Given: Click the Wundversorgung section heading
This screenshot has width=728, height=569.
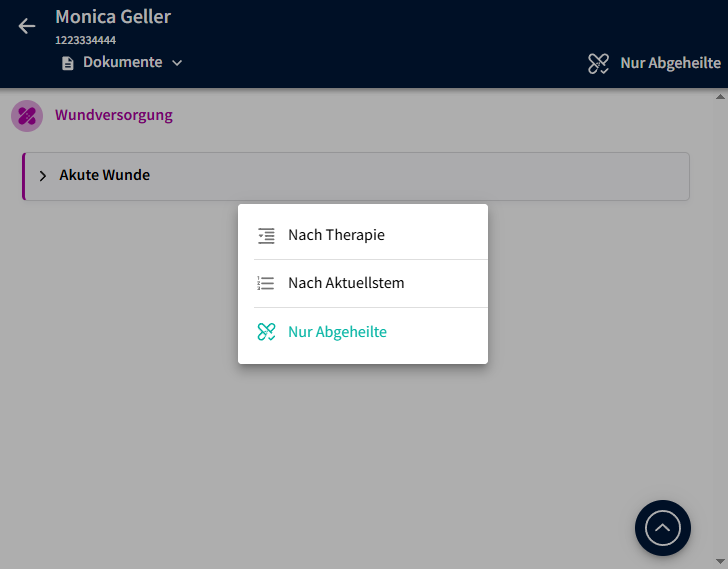Looking at the screenshot, I should (x=114, y=115).
